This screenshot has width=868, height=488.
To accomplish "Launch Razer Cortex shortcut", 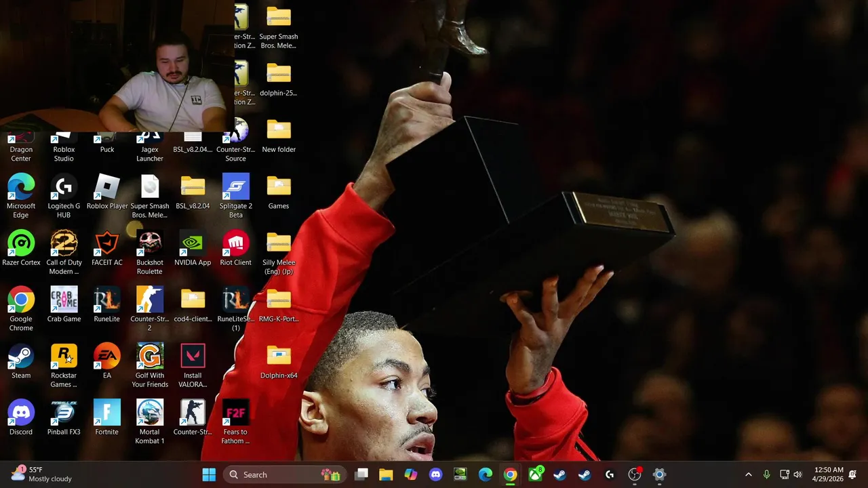I will [21, 249].
